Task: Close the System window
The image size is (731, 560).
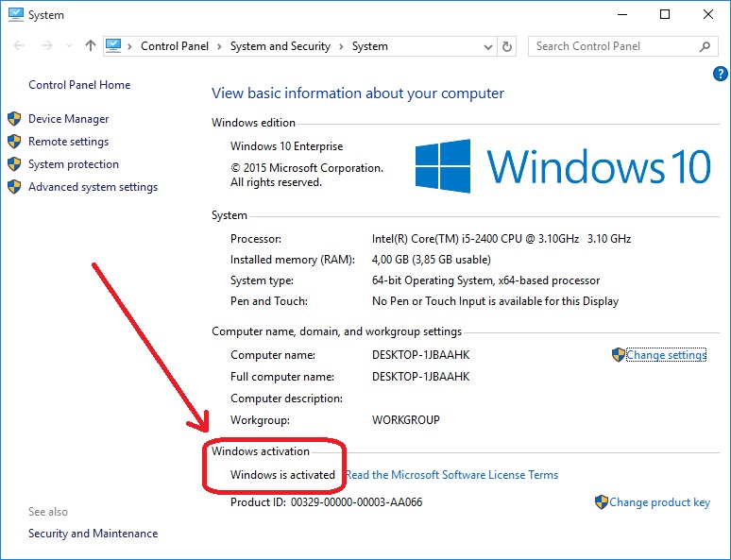Action: (x=708, y=14)
